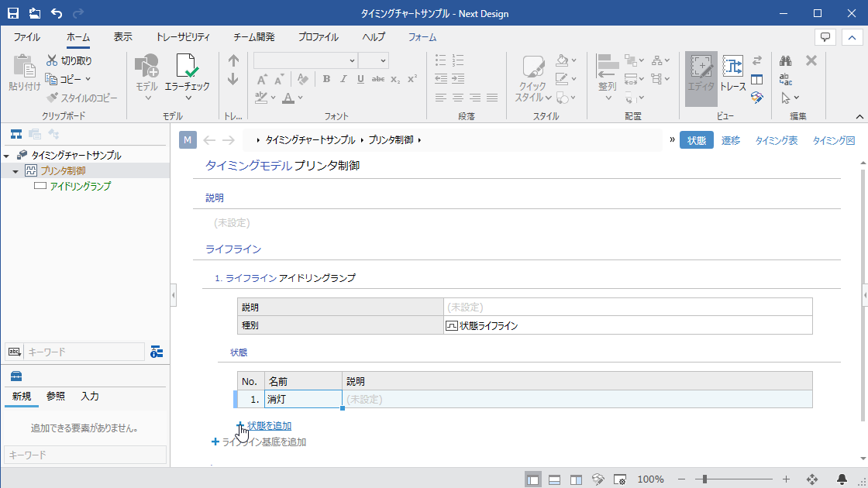Open the チーム開発 ribbon tab
The height and width of the screenshot is (488, 868).
(x=254, y=37)
